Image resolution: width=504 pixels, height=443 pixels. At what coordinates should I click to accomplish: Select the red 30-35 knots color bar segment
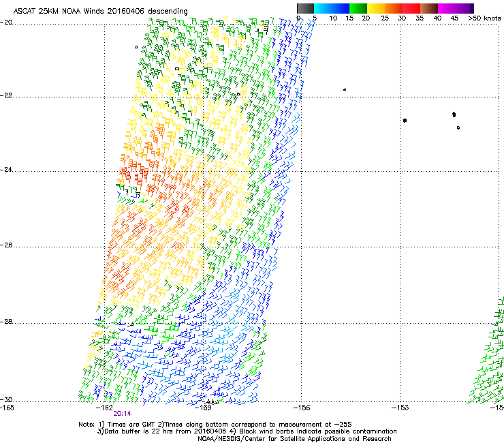click(411, 8)
